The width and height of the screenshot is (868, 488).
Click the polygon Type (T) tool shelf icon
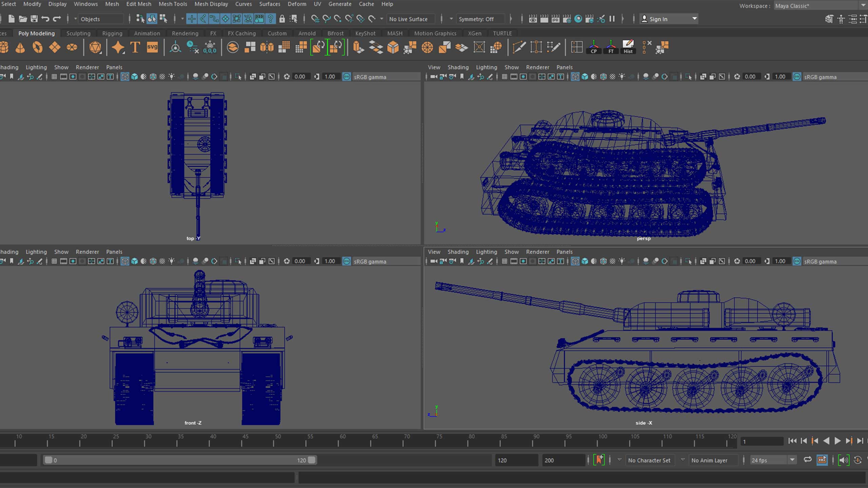(135, 47)
